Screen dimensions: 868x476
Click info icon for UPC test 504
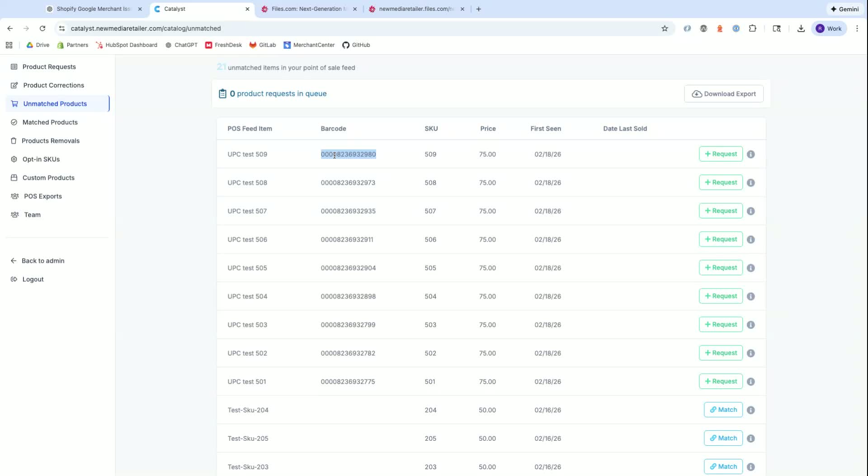750,297
